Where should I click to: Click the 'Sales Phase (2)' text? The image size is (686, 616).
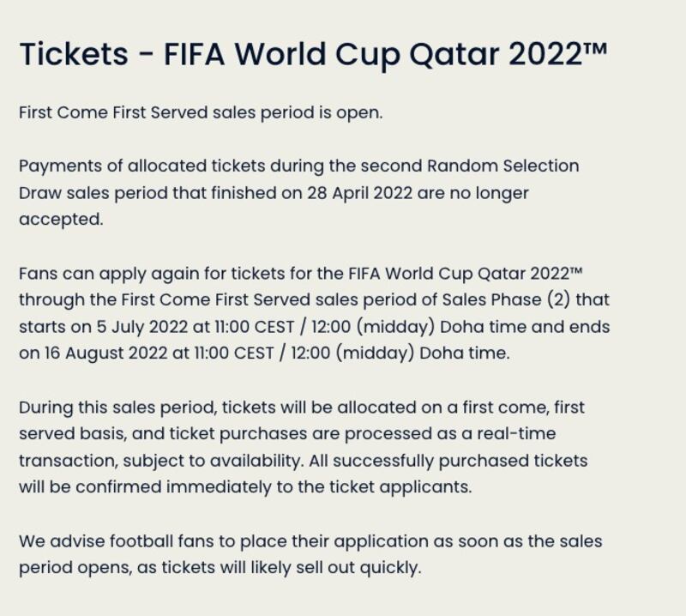point(506,300)
